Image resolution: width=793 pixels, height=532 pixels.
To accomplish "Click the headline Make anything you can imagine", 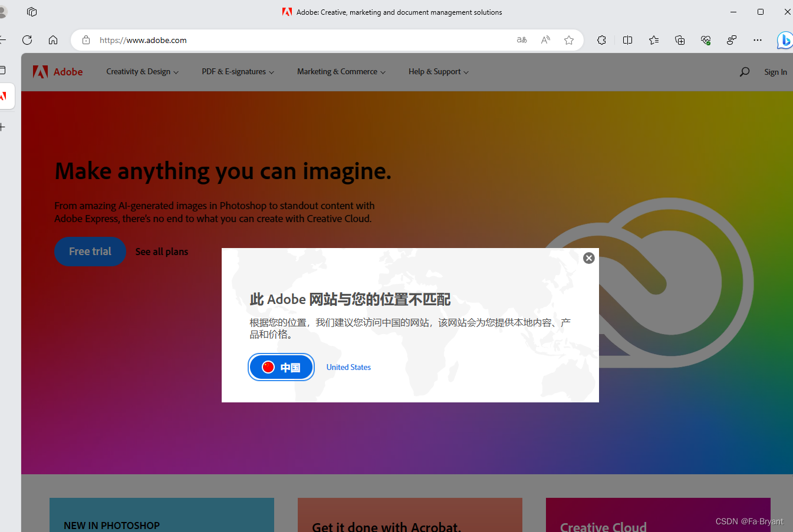I will (223, 171).
